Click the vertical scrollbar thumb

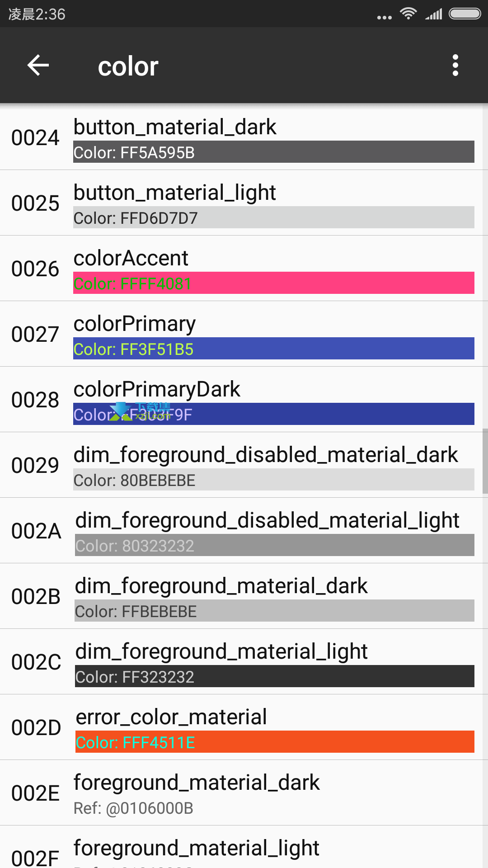click(485, 461)
